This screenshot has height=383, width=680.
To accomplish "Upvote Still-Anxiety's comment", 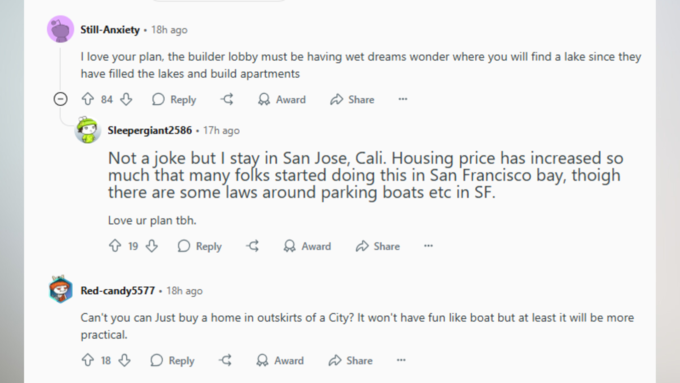I will pos(88,99).
